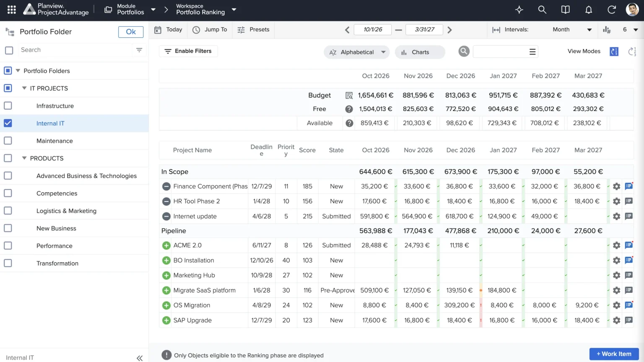Click the + Work Item button
Viewport: 644px width, 362px height.
tap(614, 354)
